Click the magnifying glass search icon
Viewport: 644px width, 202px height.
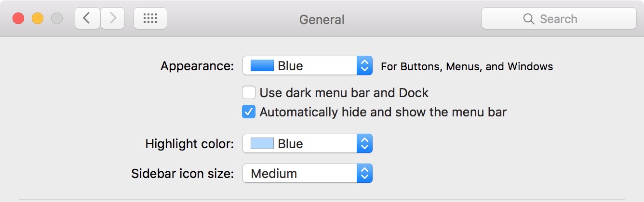click(528, 19)
